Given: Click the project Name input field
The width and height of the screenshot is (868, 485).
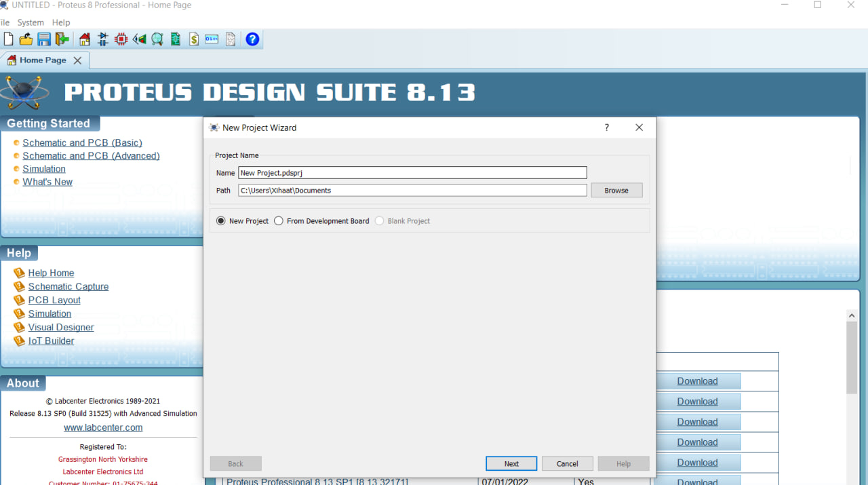Looking at the screenshot, I should click(412, 173).
